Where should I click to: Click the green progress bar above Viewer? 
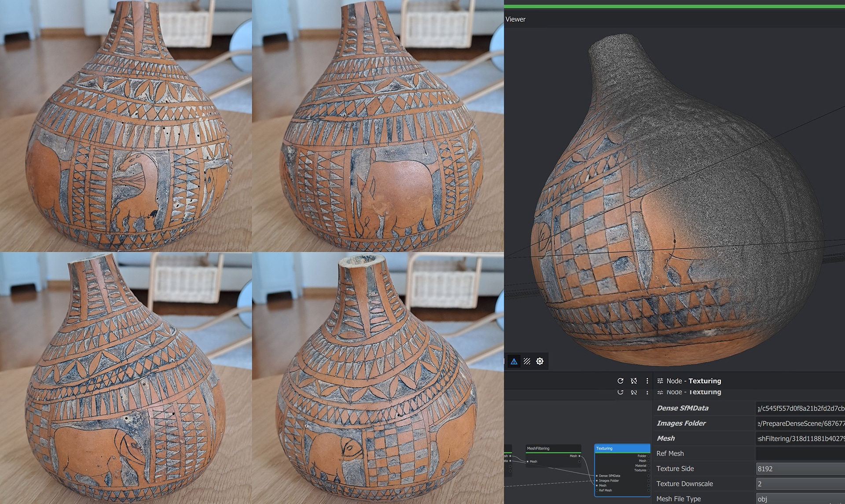pos(674,6)
